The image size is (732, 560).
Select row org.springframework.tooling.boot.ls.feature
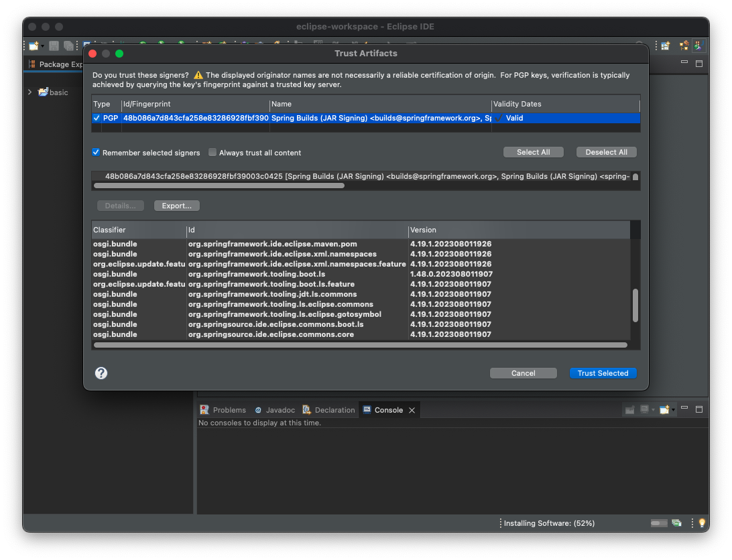coord(361,284)
